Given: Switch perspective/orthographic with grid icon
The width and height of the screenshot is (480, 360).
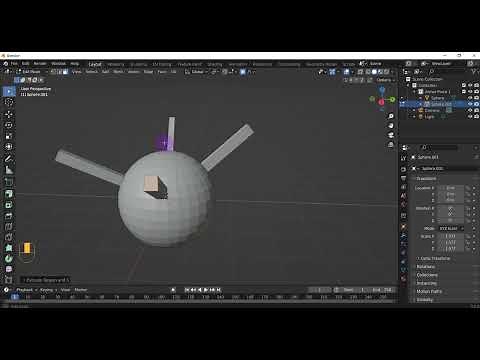Looking at the screenshot, I should (391, 145).
